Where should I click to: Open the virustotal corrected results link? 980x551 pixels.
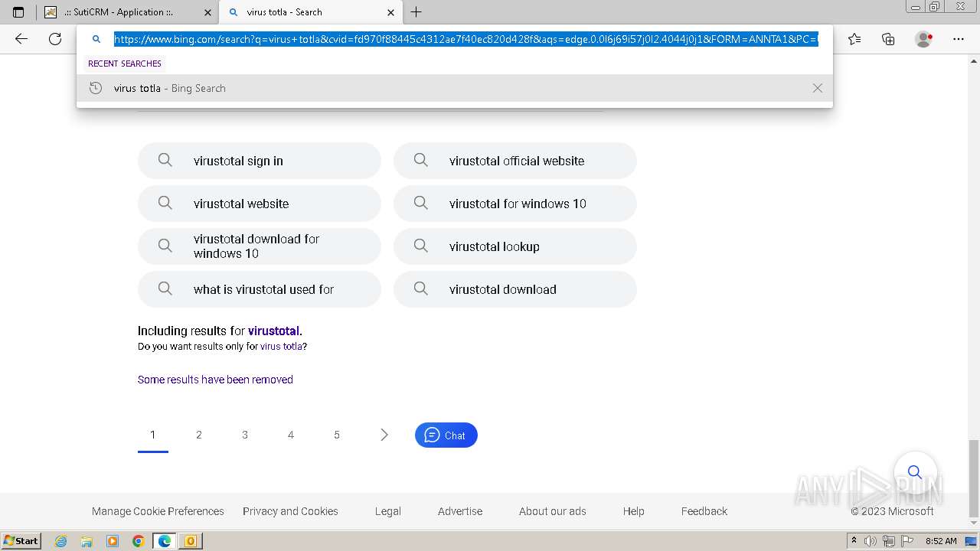pyautogui.click(x=273, y=331)
